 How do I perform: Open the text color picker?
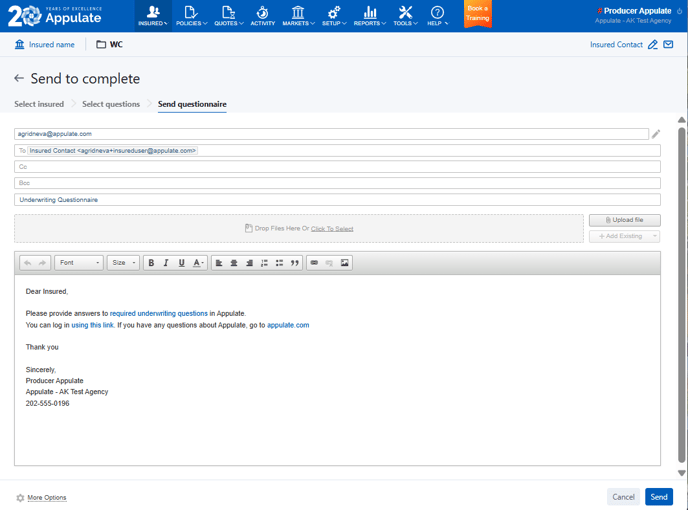(x=198, y=263)
